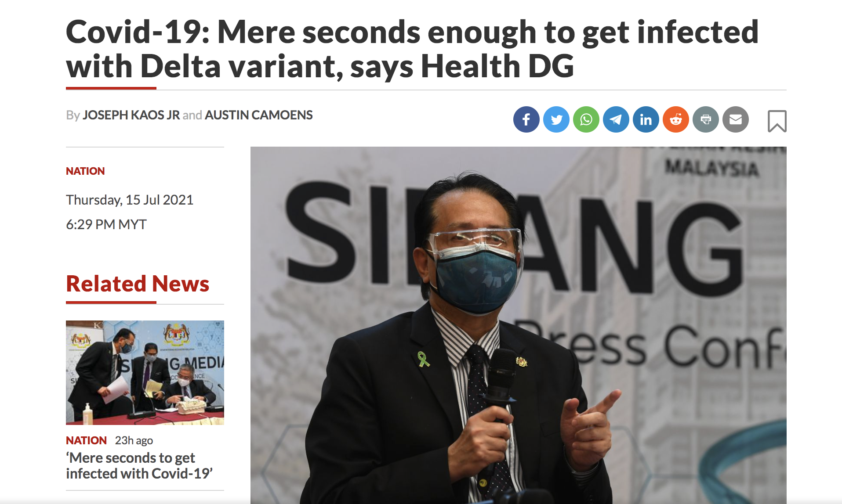Open author Joseph Kaos Jr page
This screenshot has width=842, height=504.
point(131,115)
